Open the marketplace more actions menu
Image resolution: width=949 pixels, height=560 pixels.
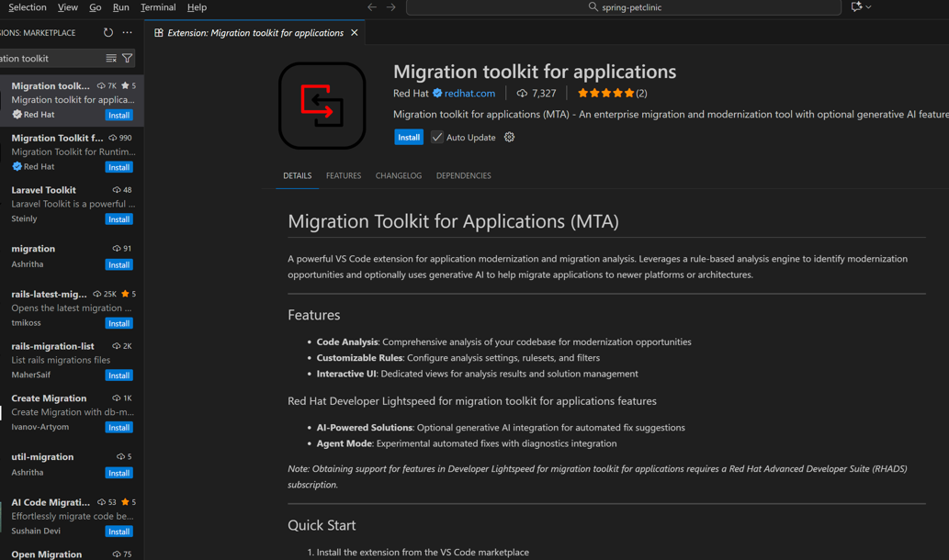coord(127,33)
